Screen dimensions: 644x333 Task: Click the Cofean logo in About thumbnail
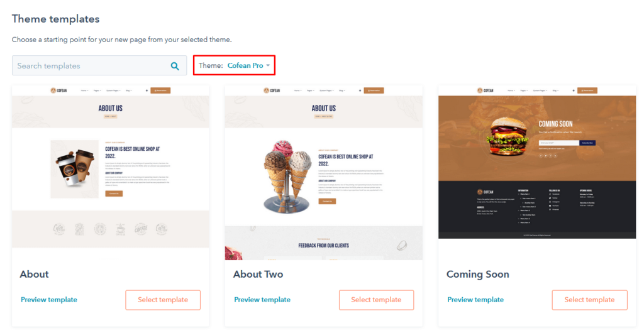pos(58,90)
